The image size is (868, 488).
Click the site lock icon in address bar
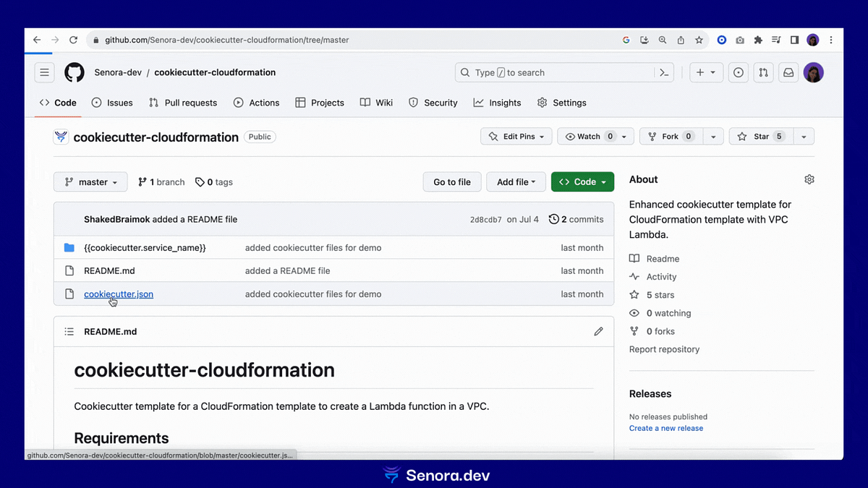click(x=95, y=40)
